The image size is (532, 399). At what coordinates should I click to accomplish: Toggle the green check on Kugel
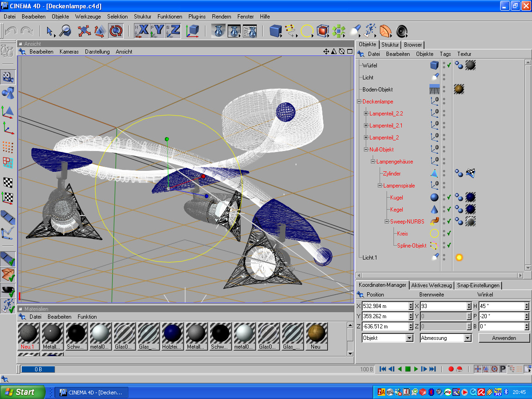tap(449, 198)
